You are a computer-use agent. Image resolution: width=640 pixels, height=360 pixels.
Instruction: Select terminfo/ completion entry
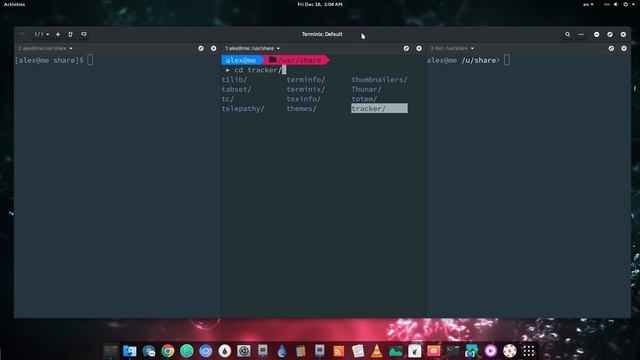pos(306,80)
